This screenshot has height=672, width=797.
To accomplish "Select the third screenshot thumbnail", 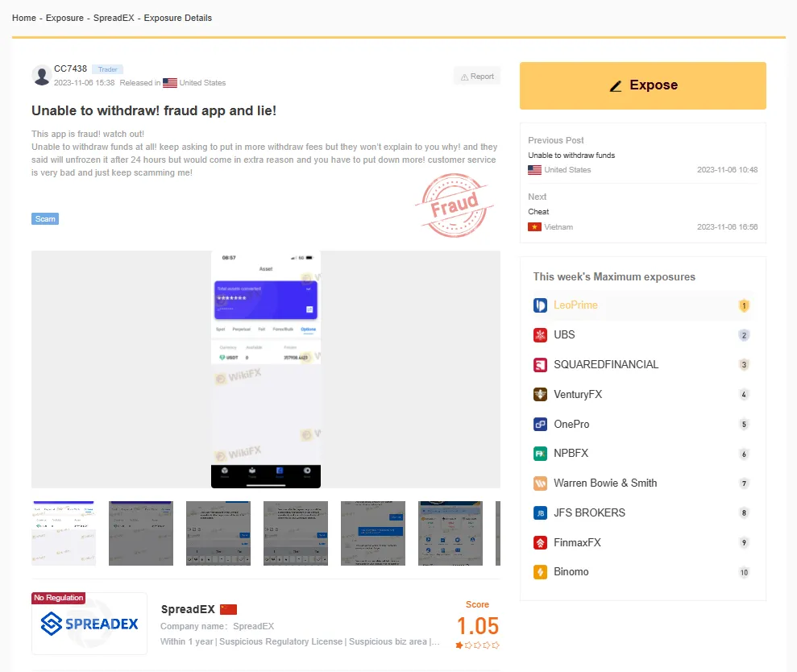I will pyautogui.click(x=218, y=533).
